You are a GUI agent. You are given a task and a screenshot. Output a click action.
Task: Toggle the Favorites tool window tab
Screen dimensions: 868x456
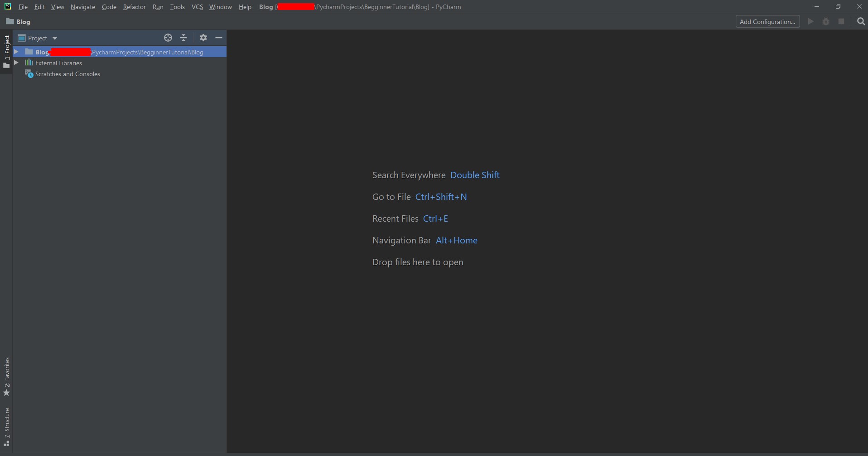6,376
